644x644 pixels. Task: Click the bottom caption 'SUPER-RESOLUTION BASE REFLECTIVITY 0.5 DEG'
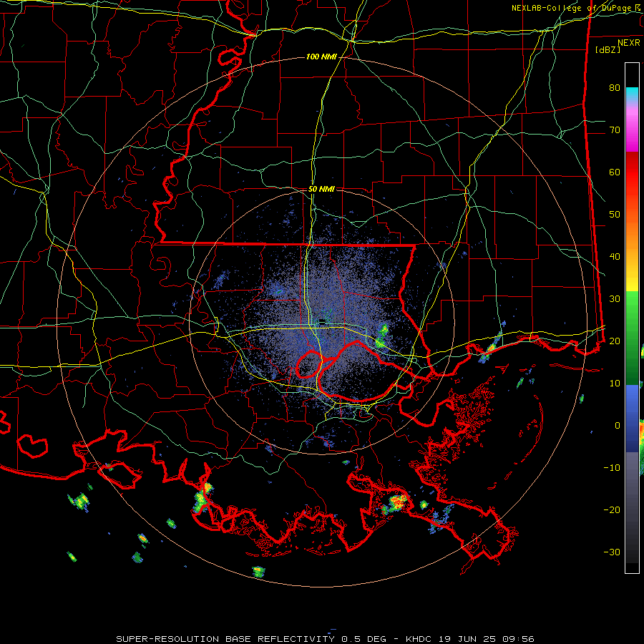(x=255, y=639)
